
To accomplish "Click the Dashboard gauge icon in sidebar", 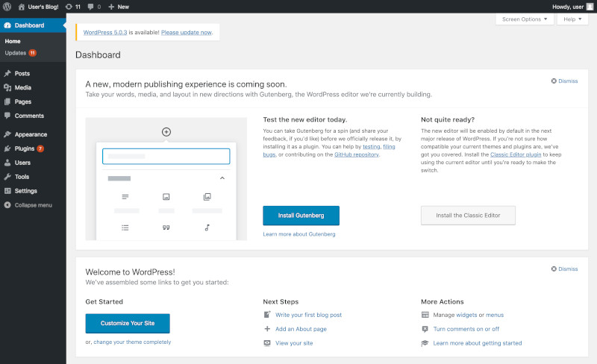I will 7,25.
